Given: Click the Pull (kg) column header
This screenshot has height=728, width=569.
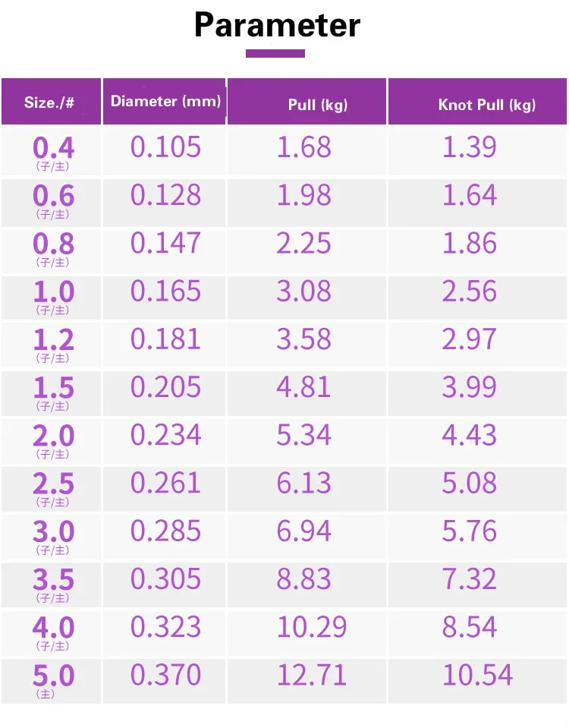Looking at the screenshot, I should (318, 104).
